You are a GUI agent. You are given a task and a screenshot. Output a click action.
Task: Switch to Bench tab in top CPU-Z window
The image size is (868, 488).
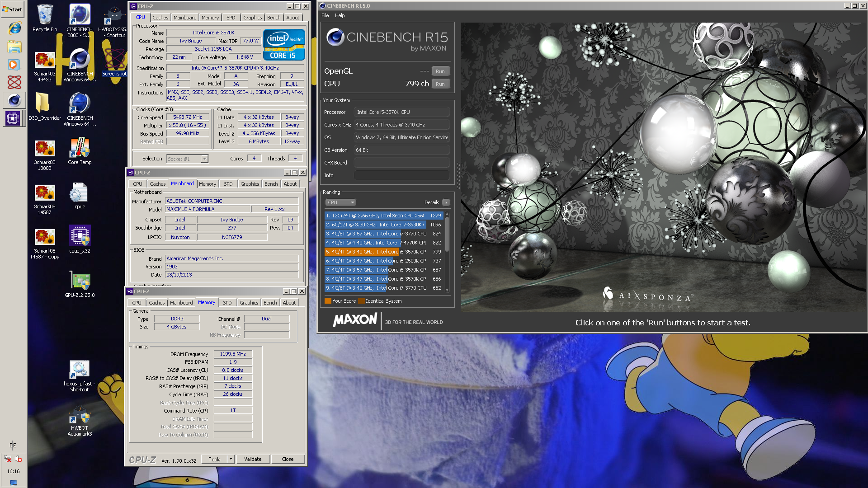coord(274,18)
